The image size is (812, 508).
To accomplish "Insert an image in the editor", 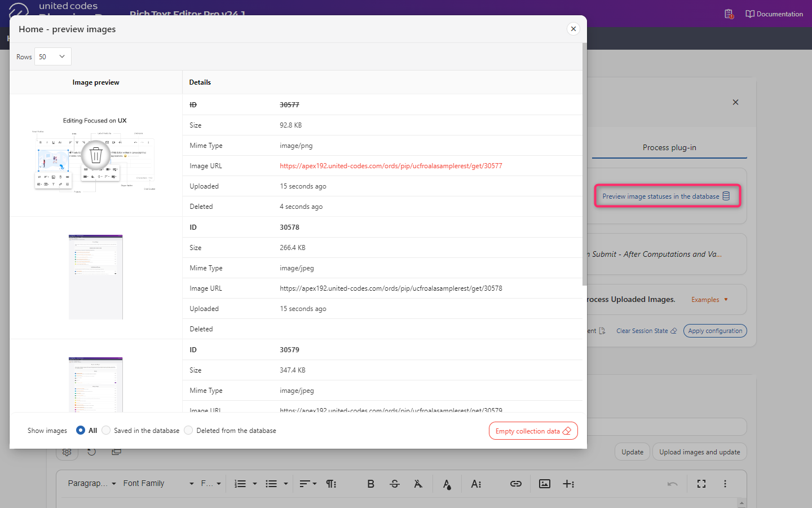I will tap(545, 484).
